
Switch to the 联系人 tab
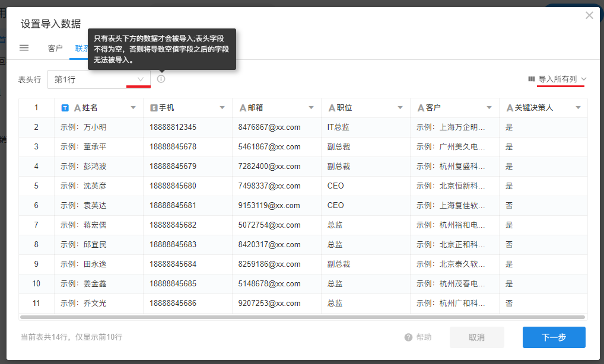(x=81, y=48)
